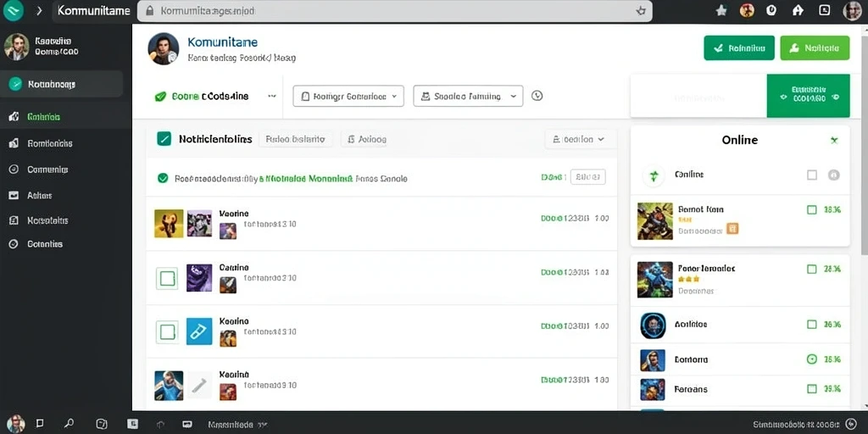Open the blue creature thumbnail beside the 28% entry

(655, 280)
